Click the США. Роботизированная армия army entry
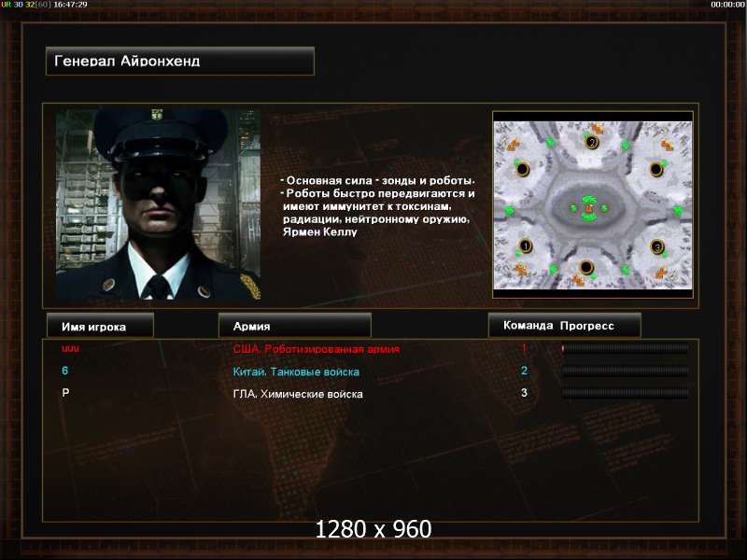Image resolution: width=747 pixels, height=560 pixels. pyautogui.click(x=317, y=349)
